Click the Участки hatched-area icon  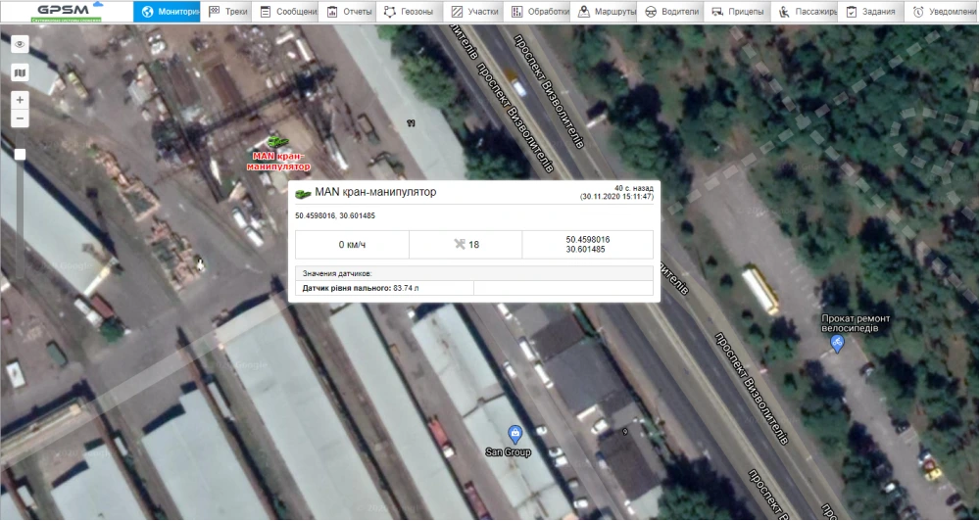point(457,13)
